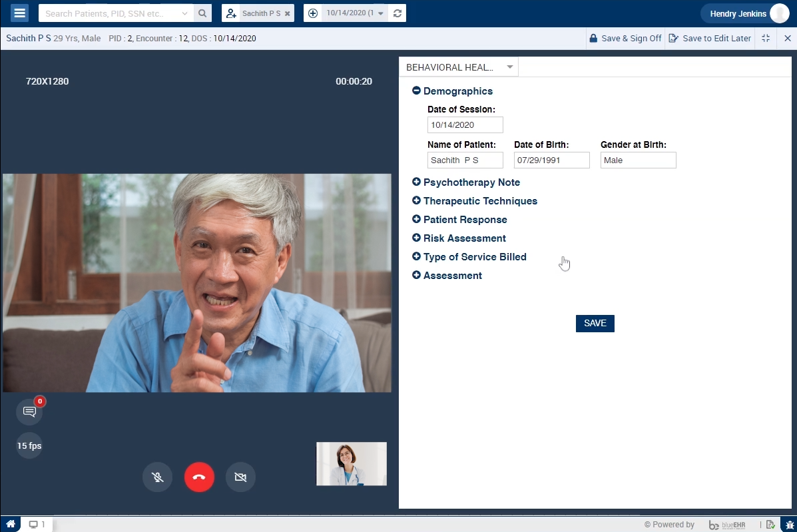Click the SAVE button

595,323
